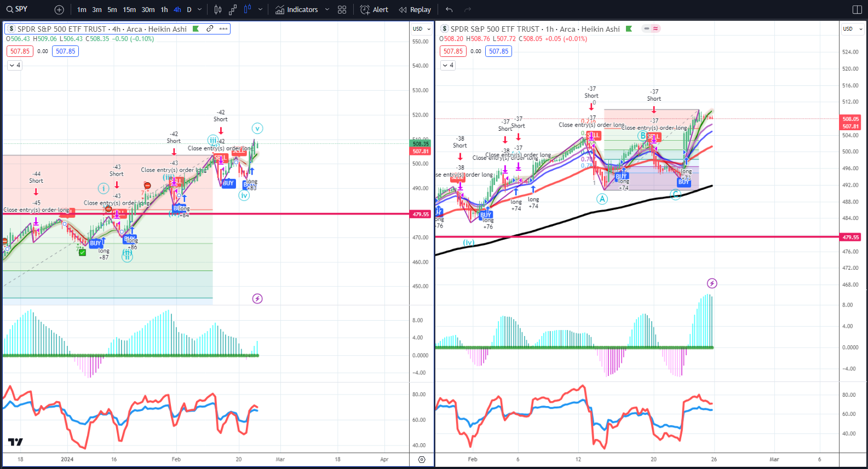This screenshot has width=868, height=469.
Task: Click wave label (i) circle on 4h chart
Action: point(104,188)
